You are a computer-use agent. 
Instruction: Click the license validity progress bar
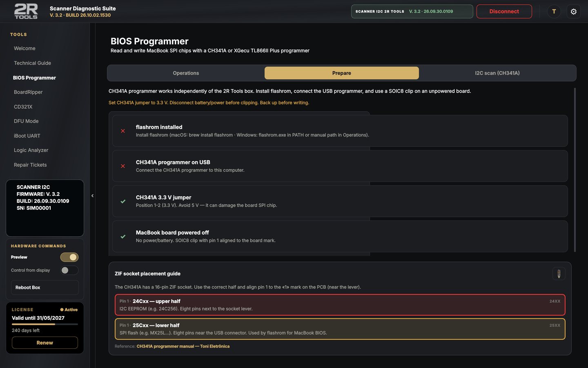(x=45, y=324)
